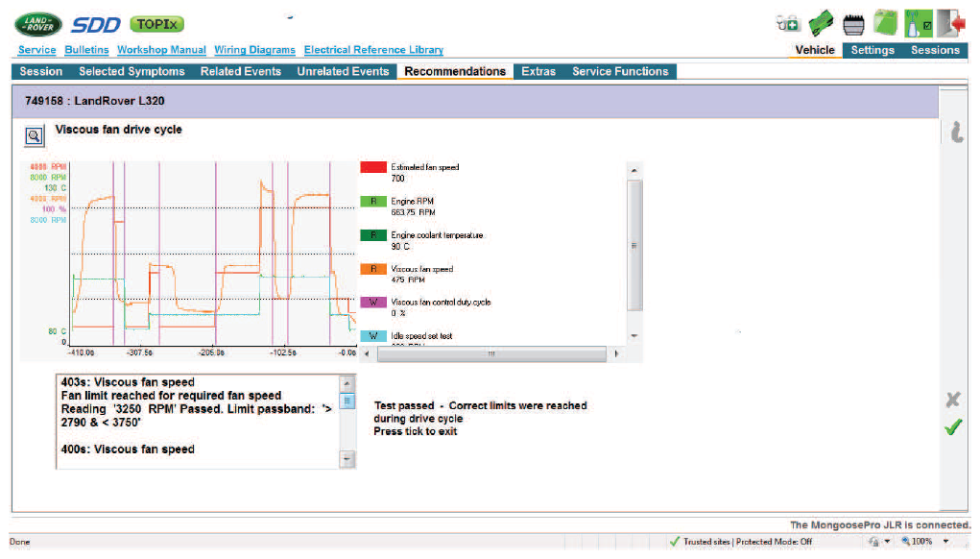Click the 'MongoosePro JLR is connected' status
The width and height of the screenshot is (980, 559).
tap(880, 525)
